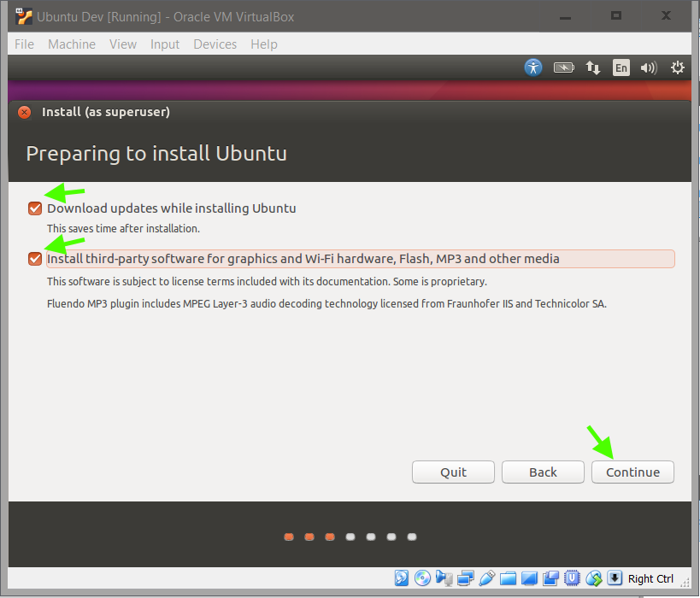Image resolution: width=700 pixels, height=598 pixels.
Task: Click the CPU virtualization chip status icon
Action: pyautogui.click(x=572, y=577)
